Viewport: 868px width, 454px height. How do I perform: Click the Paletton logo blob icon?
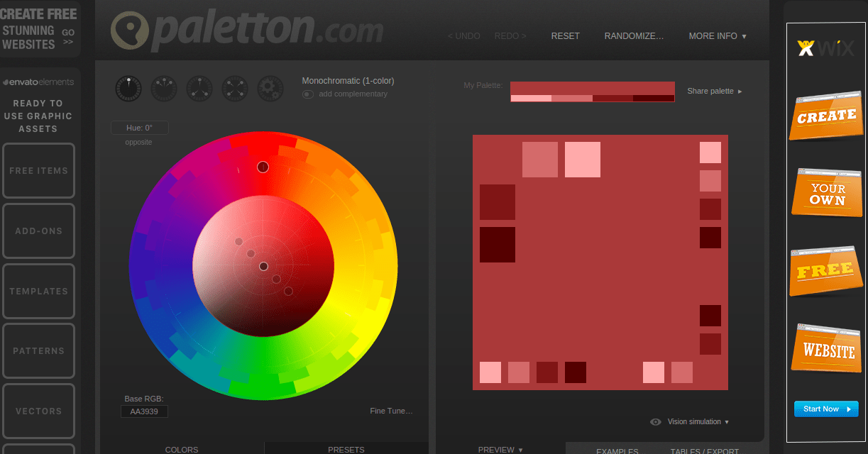click(129, 31)
